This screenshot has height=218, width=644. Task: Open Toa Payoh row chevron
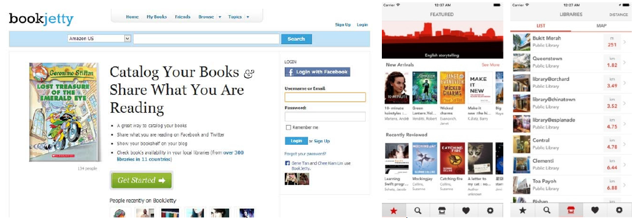pos(625,185)
